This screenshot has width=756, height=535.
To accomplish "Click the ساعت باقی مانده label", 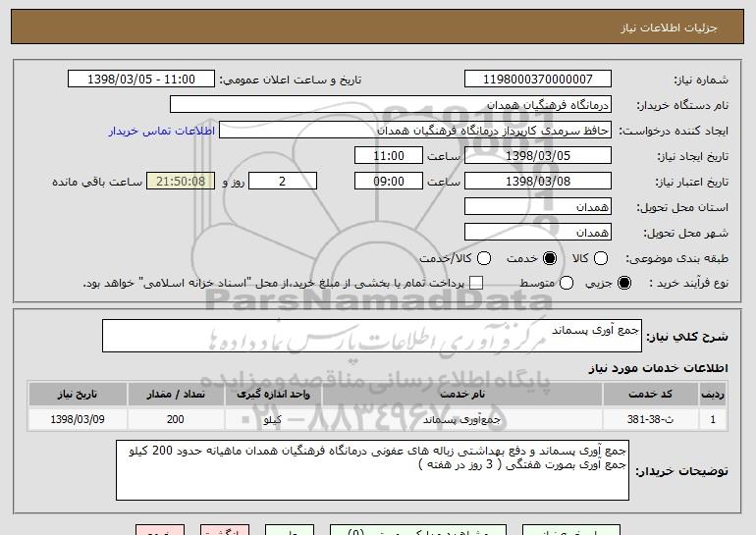I will [97, 182].
